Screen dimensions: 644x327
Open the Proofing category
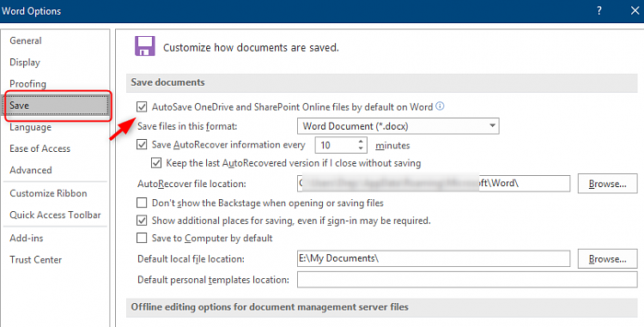tap(27, 84)
